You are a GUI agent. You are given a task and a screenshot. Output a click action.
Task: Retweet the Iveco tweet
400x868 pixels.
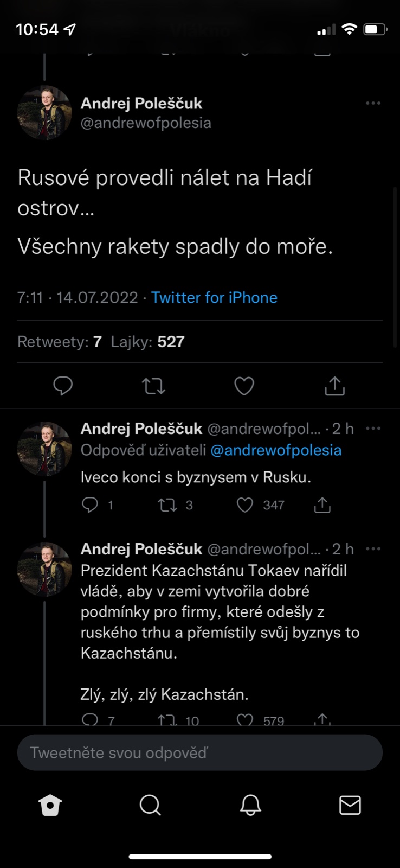tap(167, 505)
